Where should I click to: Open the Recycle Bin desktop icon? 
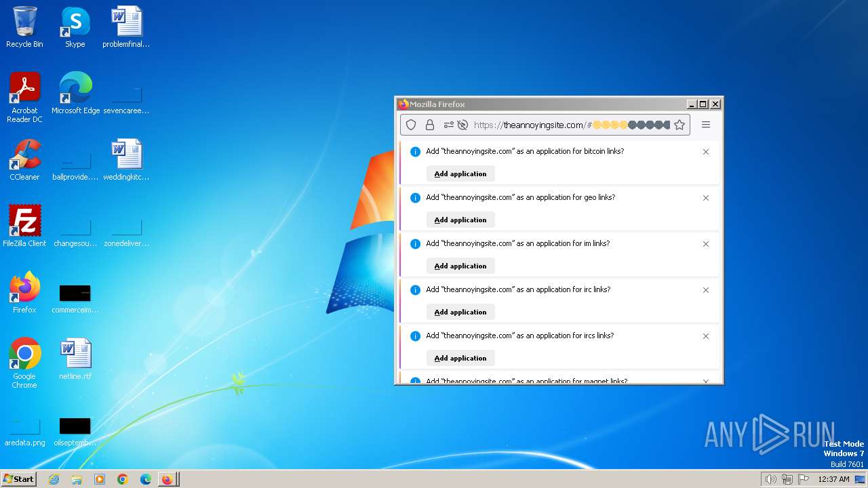coord(24,27)
